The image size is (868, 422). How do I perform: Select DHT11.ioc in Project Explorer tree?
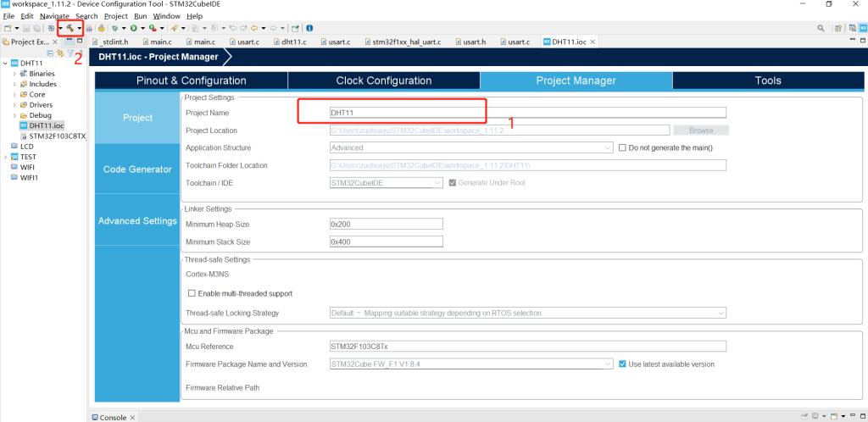pos(42,125)
